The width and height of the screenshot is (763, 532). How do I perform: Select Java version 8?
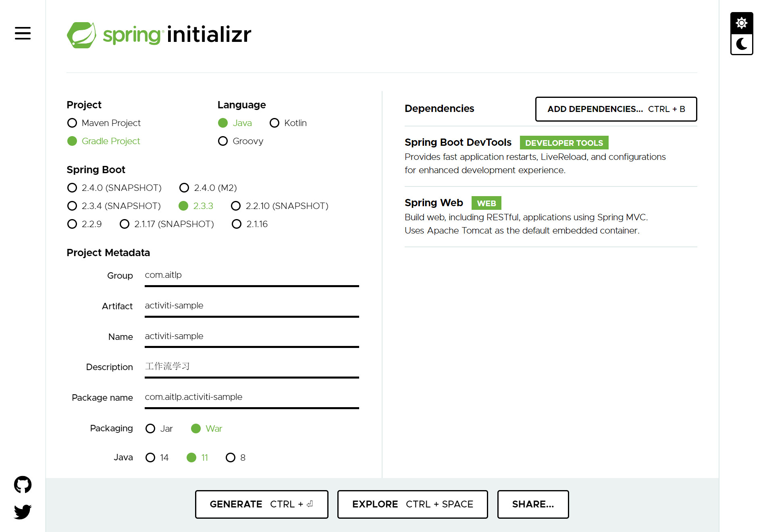(x=231, y=457)
